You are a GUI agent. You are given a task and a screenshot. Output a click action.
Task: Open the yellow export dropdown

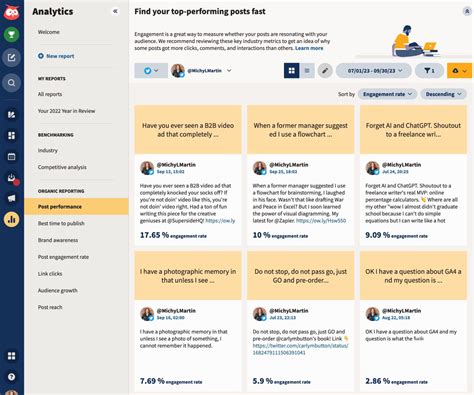pyautogui.click(x=460, y=71)
